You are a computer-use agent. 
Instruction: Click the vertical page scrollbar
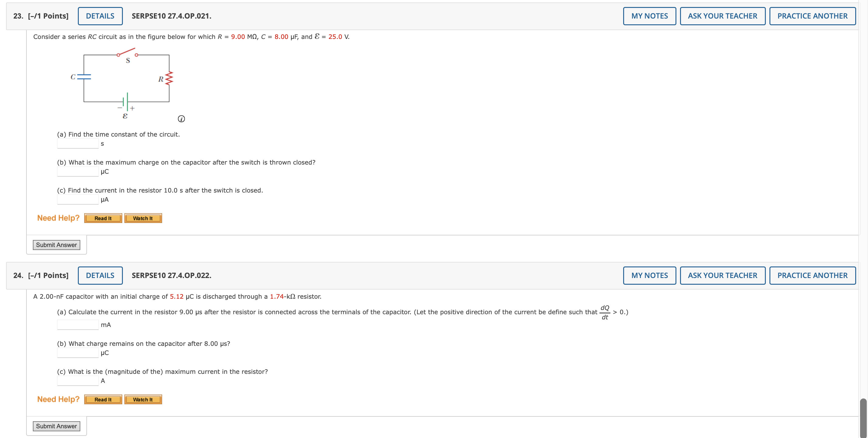(863, 418)
